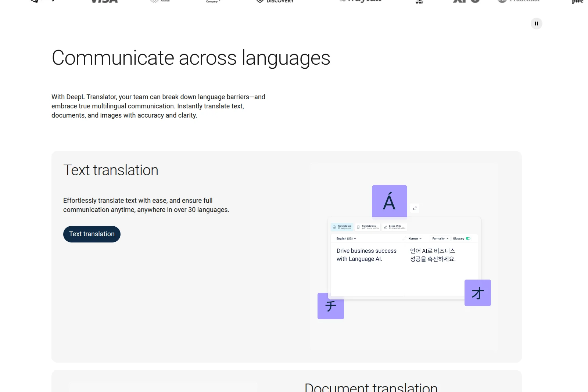The height and width of the screenshot is (392, 588).
Task: Open the Korean target language dropdown
Action: pos(413,238)
